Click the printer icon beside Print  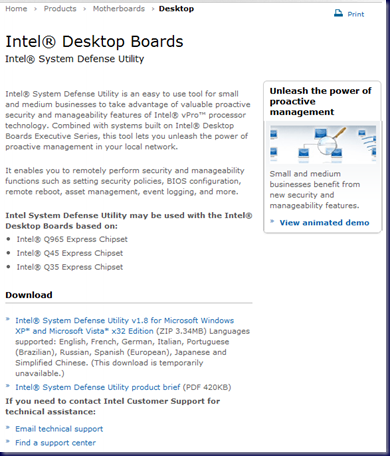click(338, 13)
